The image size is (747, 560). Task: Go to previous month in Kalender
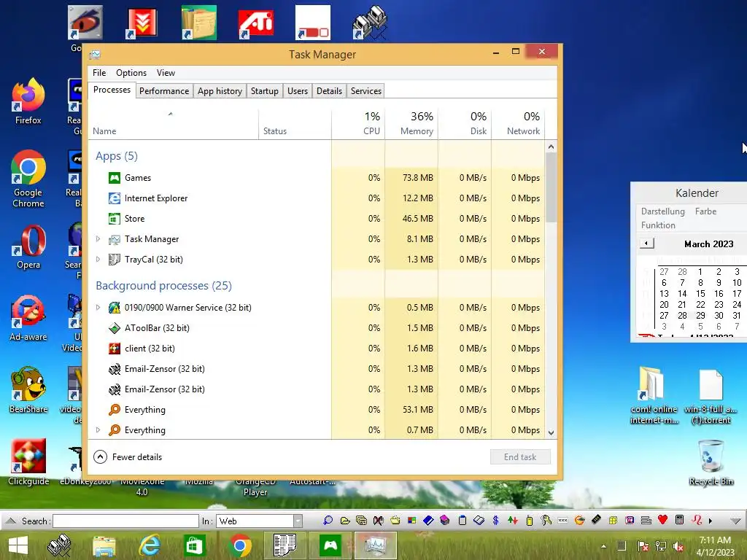[x=646, y=244]
